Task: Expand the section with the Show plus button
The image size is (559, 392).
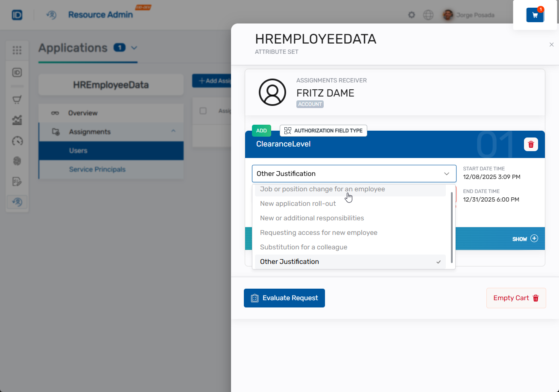Action: (x=534, y=239)
